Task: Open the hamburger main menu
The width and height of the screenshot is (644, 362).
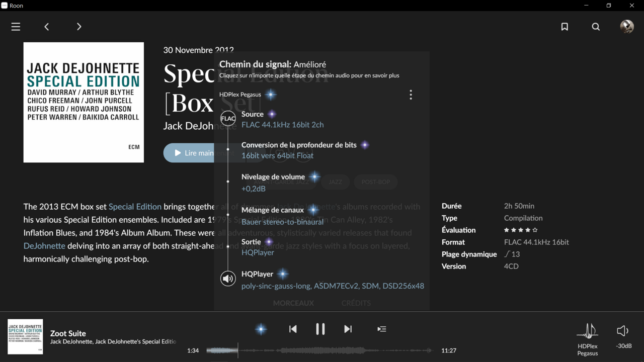Action: coord(16,27)
